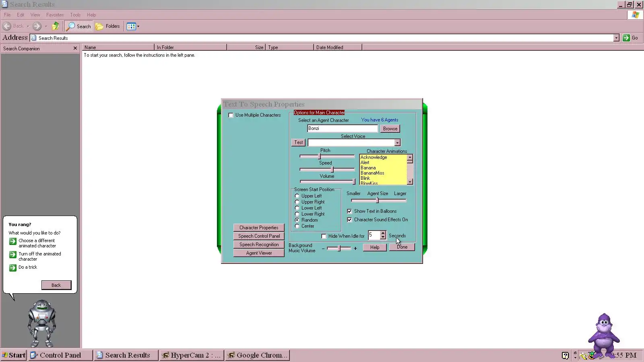644x362 pixels.
Task: Open Character Properties
Action: tap(259, 228)
